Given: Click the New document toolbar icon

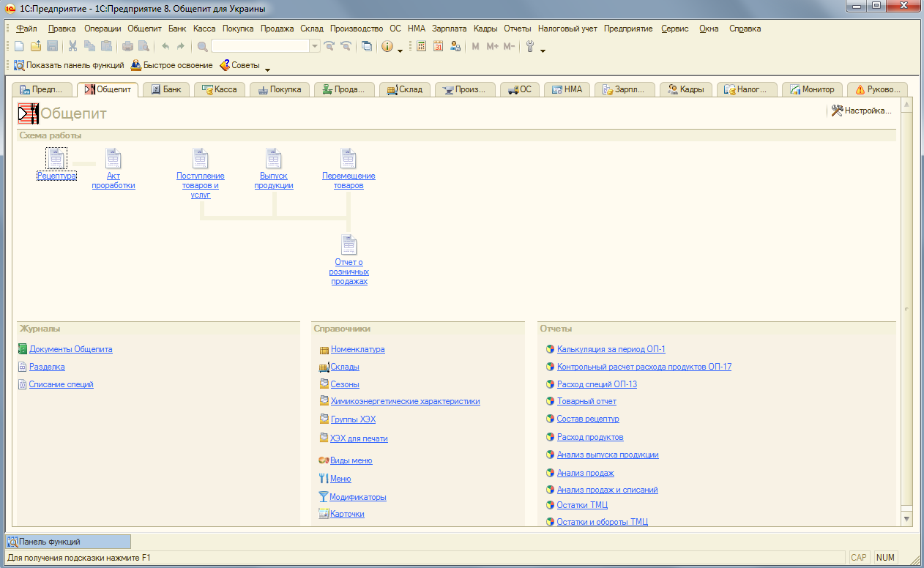Looking at the screenshot, I should coord(19,46).
